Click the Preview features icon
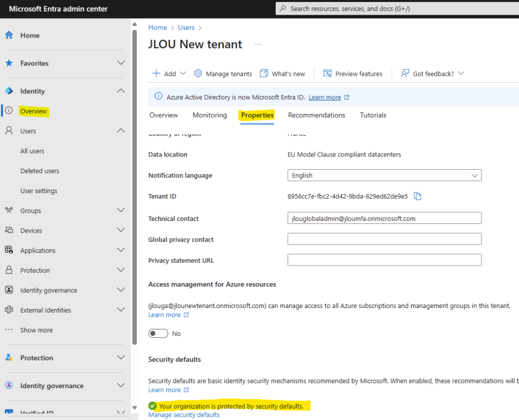This screenshot has width=519, height=420. click(x=327, y=73)
